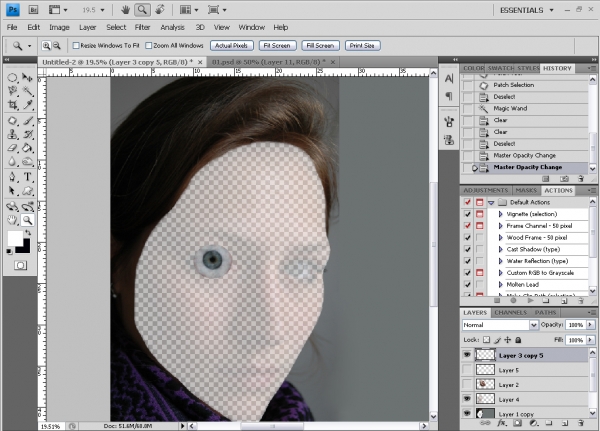600x431 pixels.
Task: Click the Zoom In option icon
Action: [46, 46]
